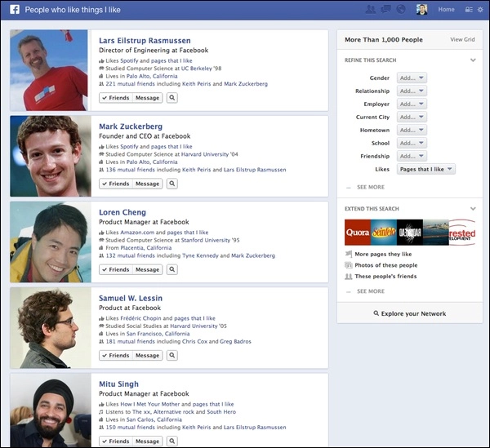Open friend requests icon in top bar
This screenshot has height=448, width=490.
click(371, 10)
